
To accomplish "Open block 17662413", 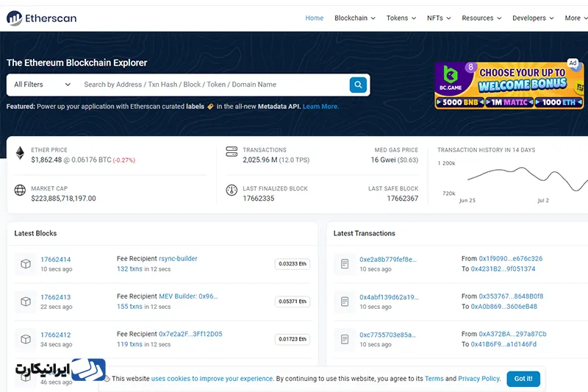I will [56, 297].
